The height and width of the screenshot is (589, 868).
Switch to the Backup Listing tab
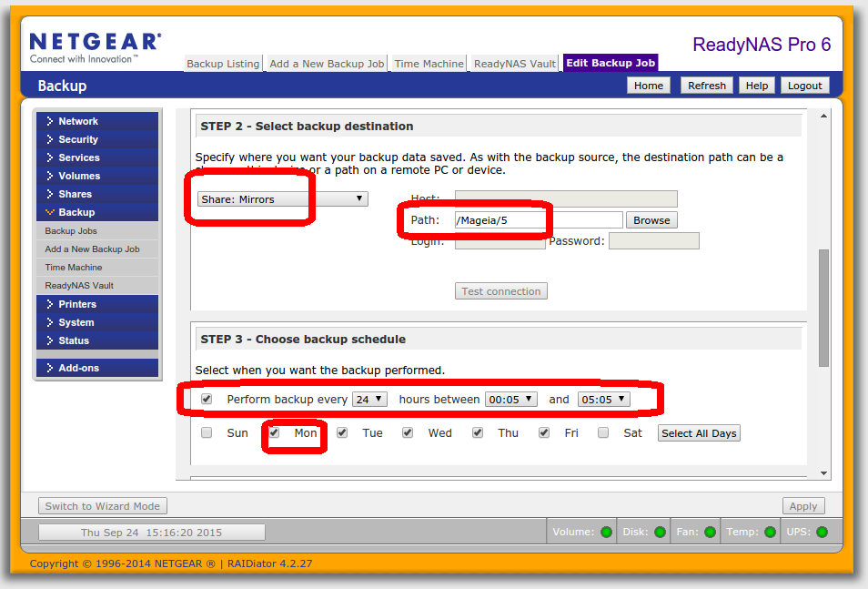click(223, 64)
